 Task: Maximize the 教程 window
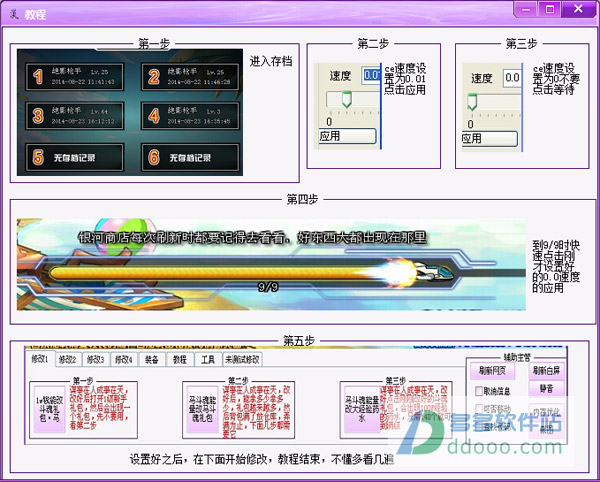[x=549, y=9]
